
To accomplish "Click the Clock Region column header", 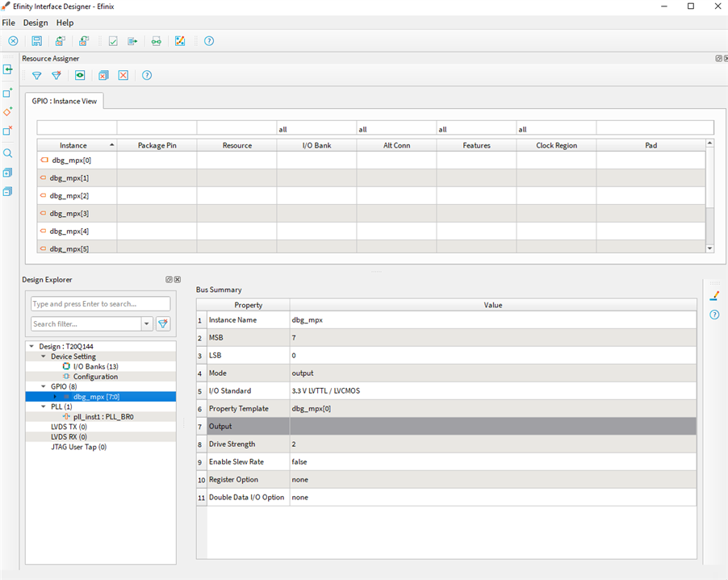I will 556,145.
